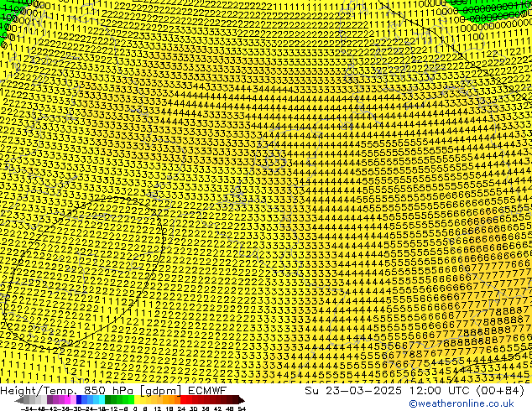This screenshot has height=411, width=532.
Task: Pick the bright red swatch above legend value 24
Action: tap(183, 400)
